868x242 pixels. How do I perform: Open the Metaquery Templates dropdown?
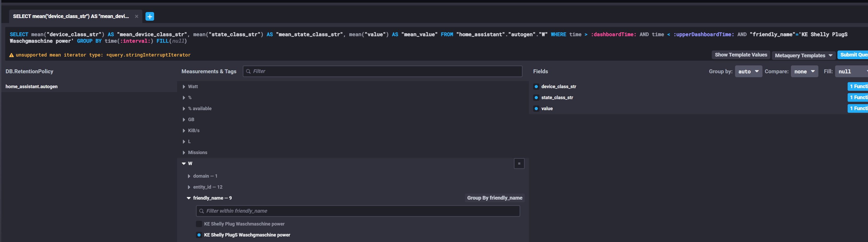pyautogui.click(x=803, y=55)
